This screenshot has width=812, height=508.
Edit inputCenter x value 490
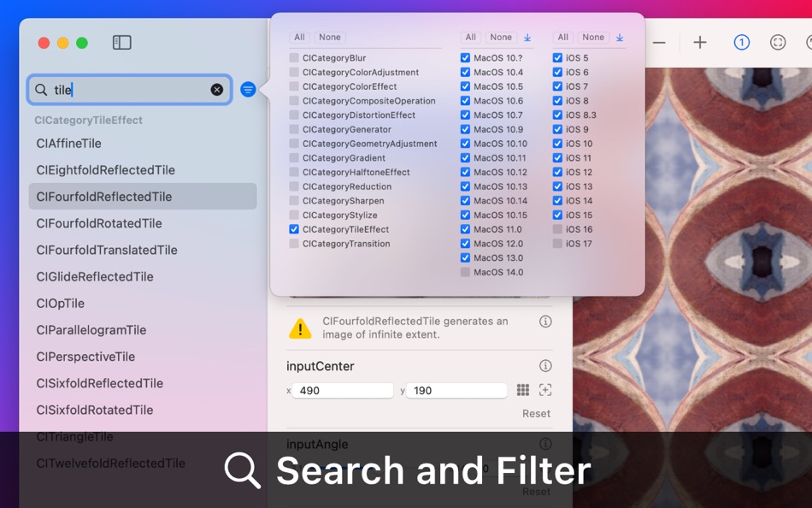point(342,390)
